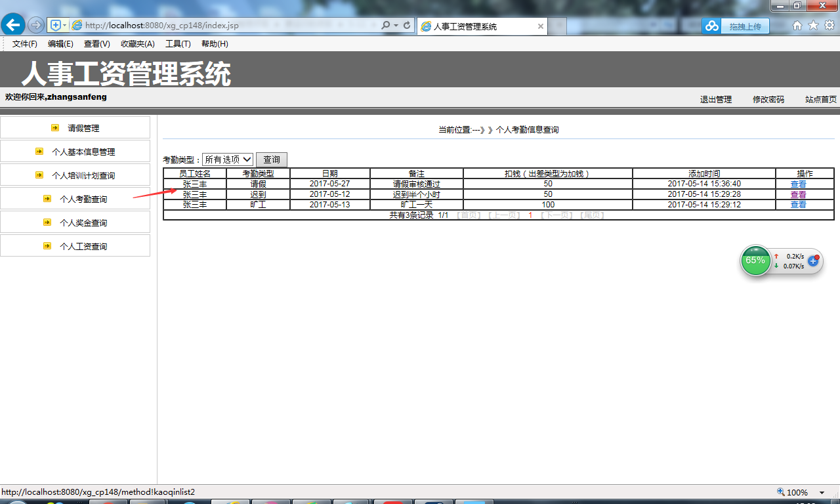The width and height of the screenshot is (840, 504).
Task: Open browser tools gear icon
Action: 829,25
